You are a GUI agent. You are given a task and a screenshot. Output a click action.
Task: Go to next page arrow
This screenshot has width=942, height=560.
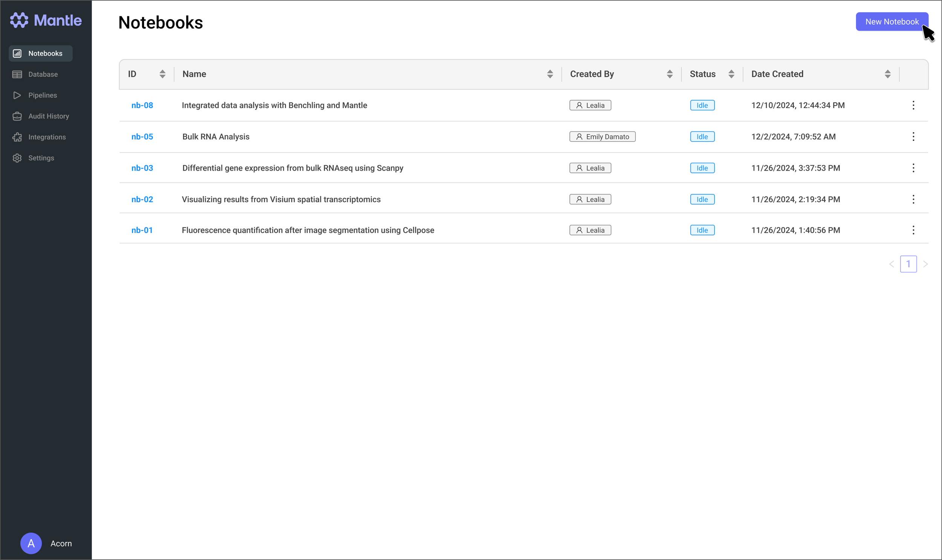[x=925, y=264]
